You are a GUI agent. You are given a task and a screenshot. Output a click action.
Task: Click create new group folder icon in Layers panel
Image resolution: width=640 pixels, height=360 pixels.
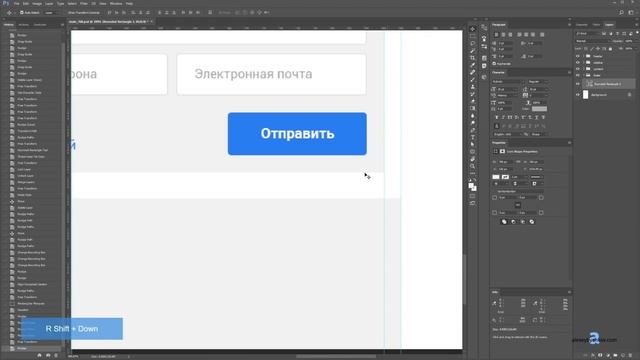tap(615, 356)
